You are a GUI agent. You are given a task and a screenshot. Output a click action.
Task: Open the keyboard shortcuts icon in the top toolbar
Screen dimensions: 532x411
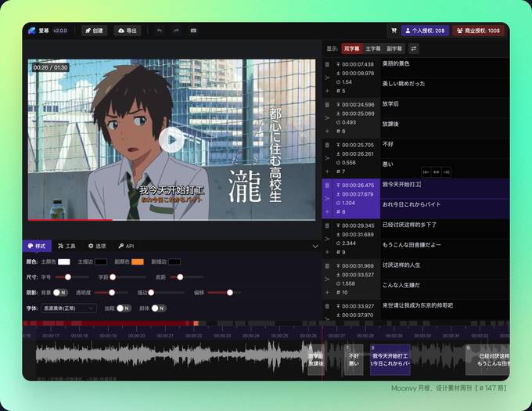pyautogui.click(x=193, y=31)
